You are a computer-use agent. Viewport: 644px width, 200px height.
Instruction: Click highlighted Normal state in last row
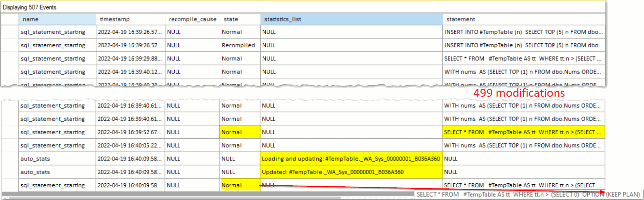coord(239,185)
